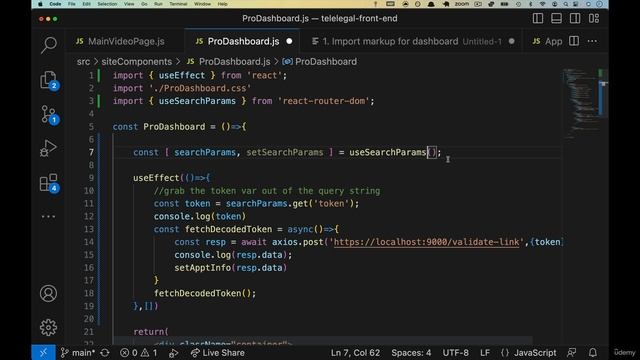The image size is (640, 360).
Task: Open the Extensions view
Action: pos(49,183)
